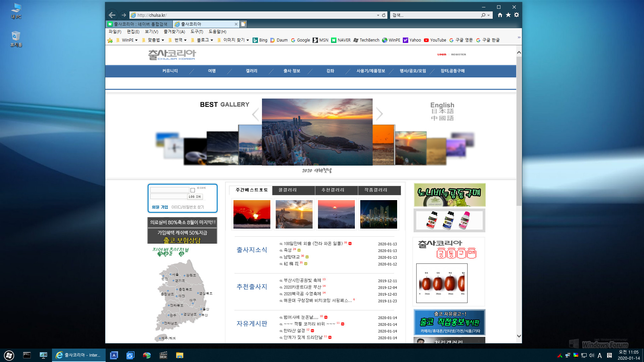Go back with the browser back arrow

(x=112, y=15)
